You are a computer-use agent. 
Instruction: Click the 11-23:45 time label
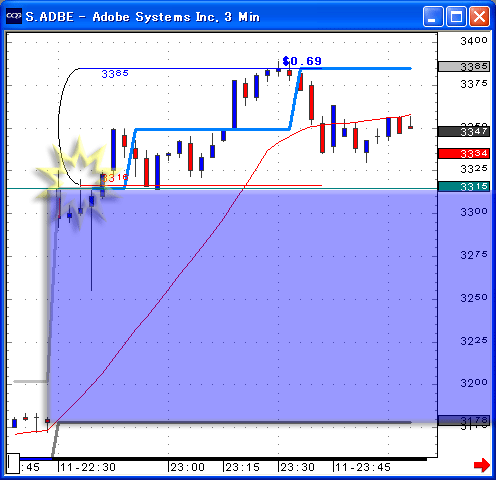pyautogui.click(x=363, y=467)
